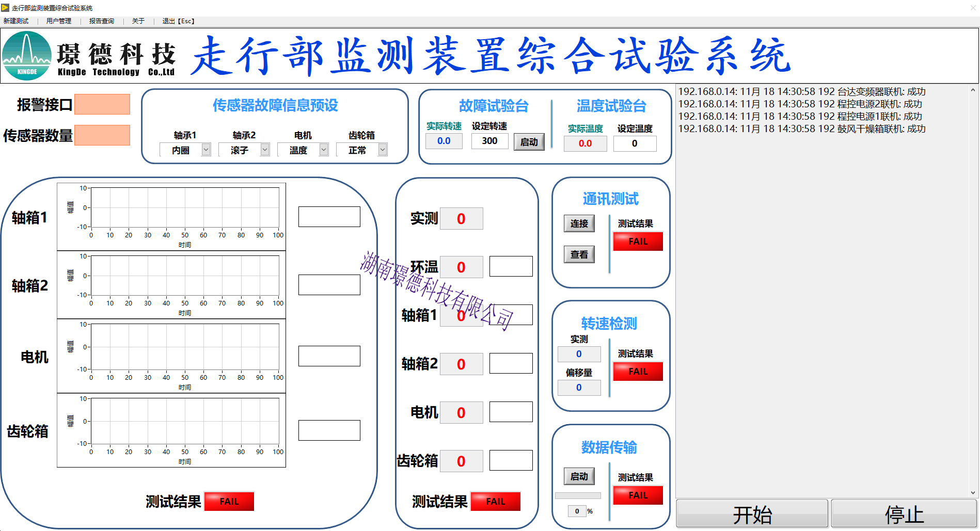Click the 齿轮箱 vibration chart

(x=171, y=430)
